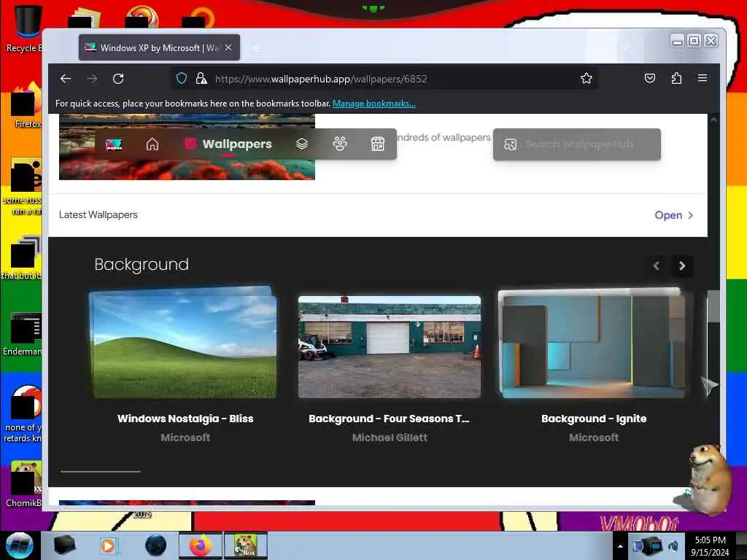Open the Windows Start orb
This screenshot has width=747, height=560.
click(x=20, y=545)
